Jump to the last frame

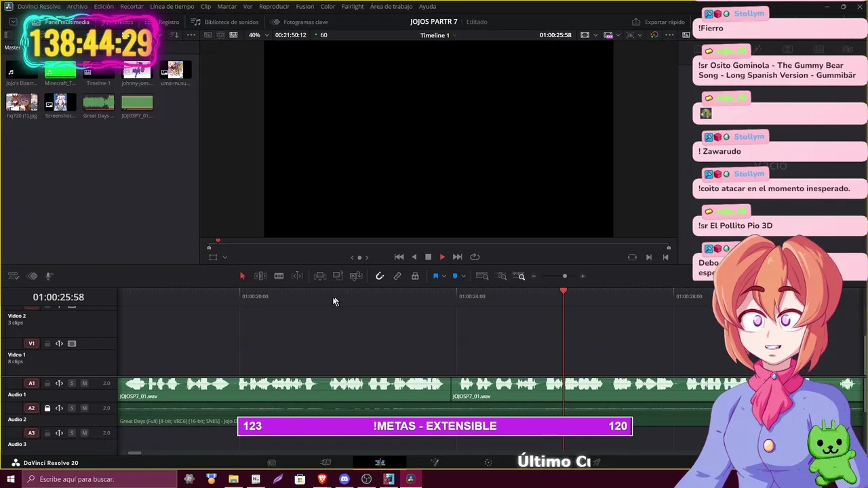457,257
